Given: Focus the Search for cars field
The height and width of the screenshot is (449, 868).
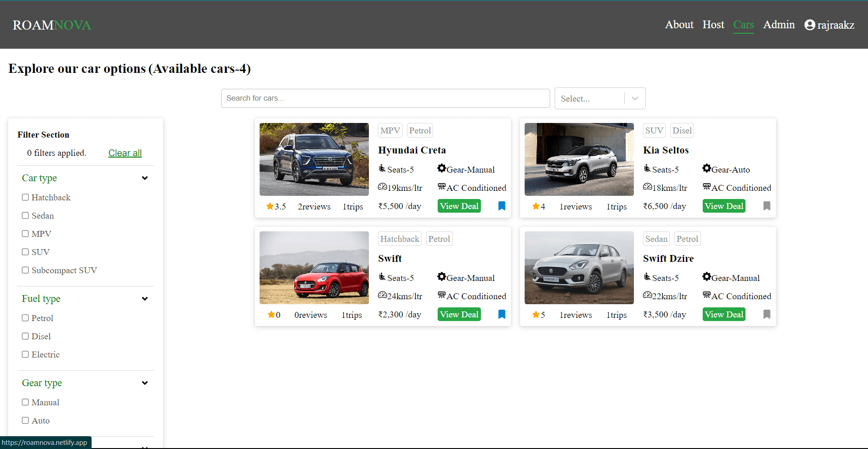Looking at the screenshot, I should tap(385, 98).
